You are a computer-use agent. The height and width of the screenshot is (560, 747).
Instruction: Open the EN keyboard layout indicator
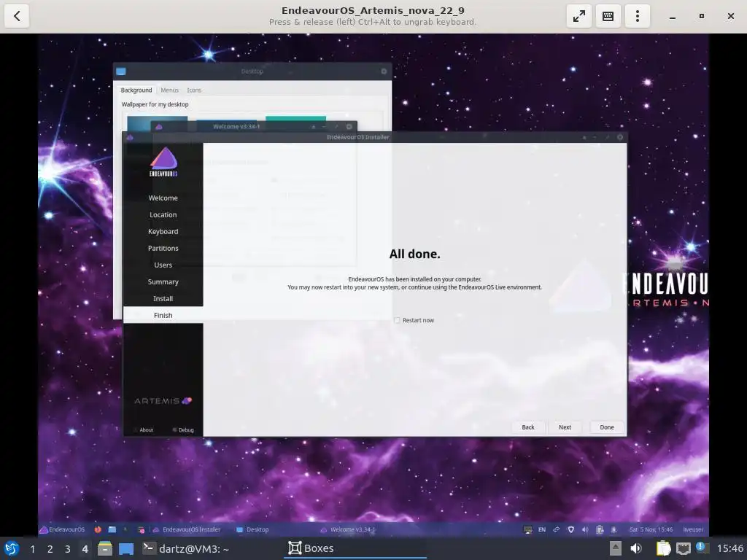(x=542, y=529)
